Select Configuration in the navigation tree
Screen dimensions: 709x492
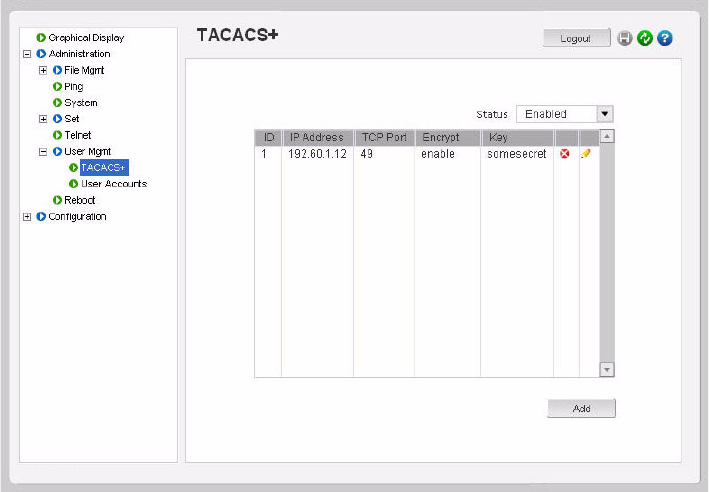[77, 217]
